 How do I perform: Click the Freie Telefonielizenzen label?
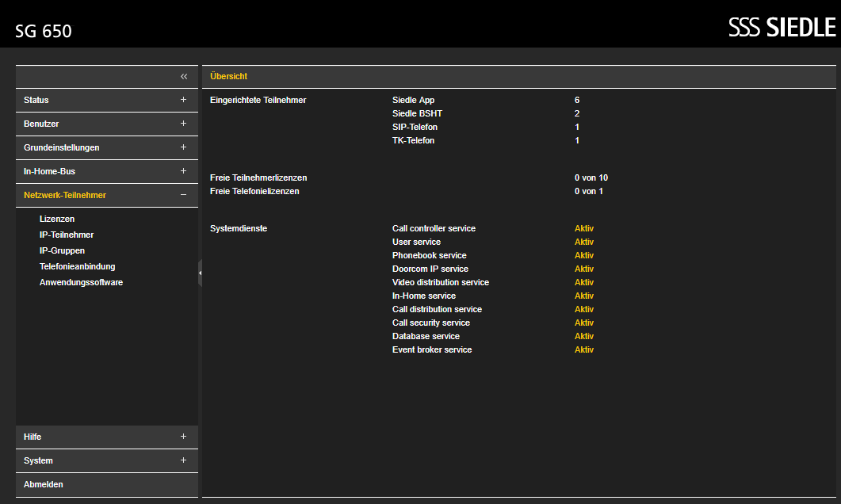pyautogui.click(x=254, y=192)
